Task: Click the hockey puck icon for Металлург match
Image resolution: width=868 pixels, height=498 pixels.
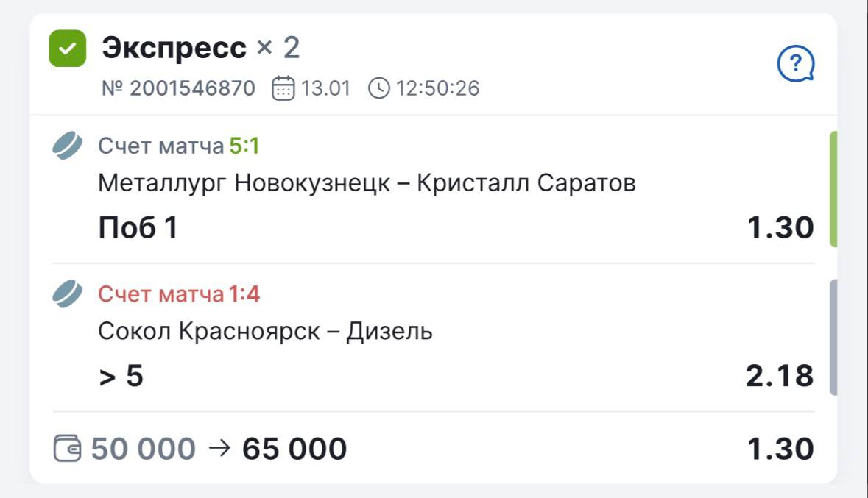Action: point(68,146)
